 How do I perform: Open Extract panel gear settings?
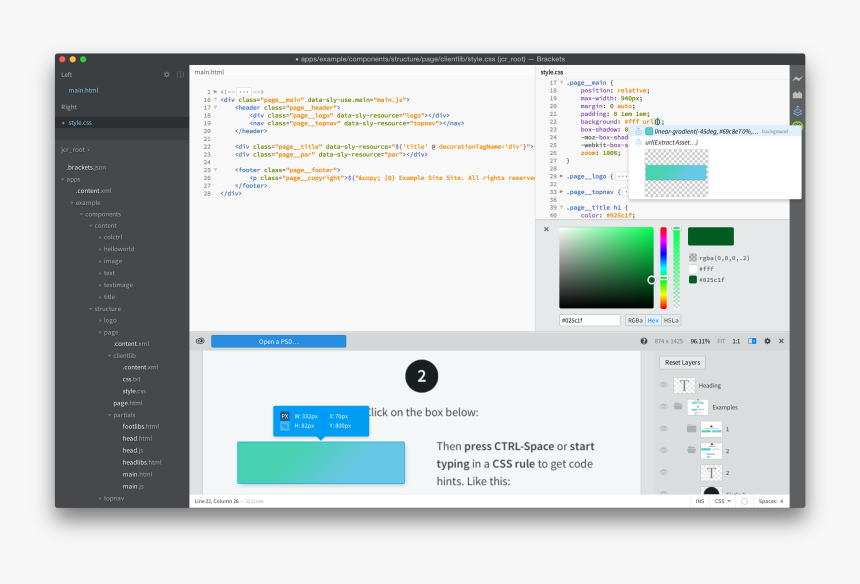click(767, 341)
